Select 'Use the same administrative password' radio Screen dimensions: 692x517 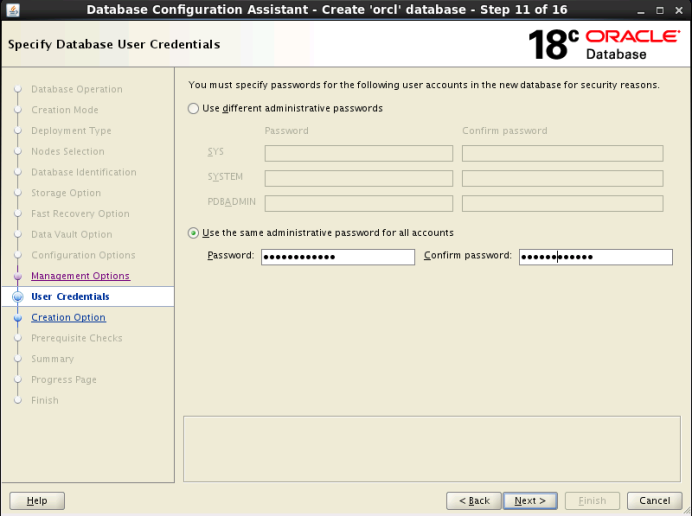(193, 233)
